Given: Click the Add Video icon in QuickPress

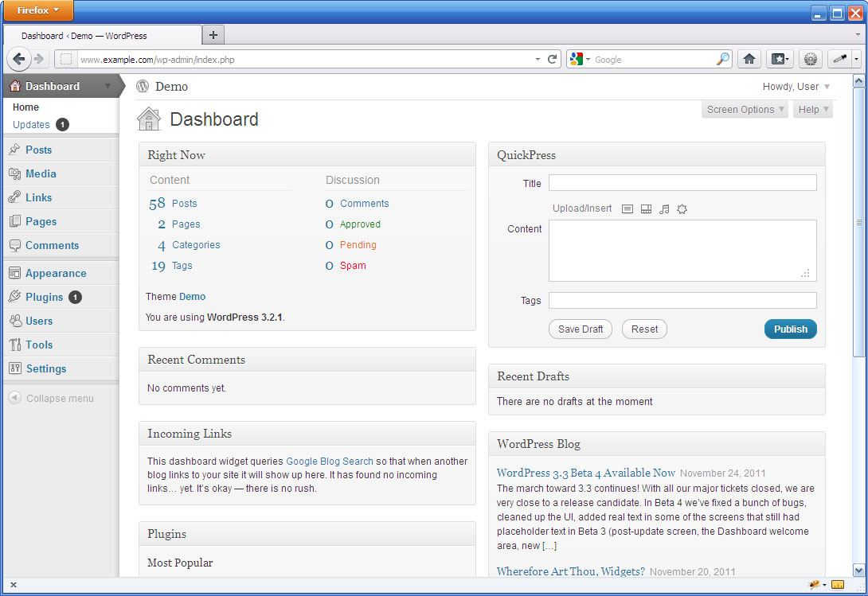Looking at the screenshot, I should (646, 208).
